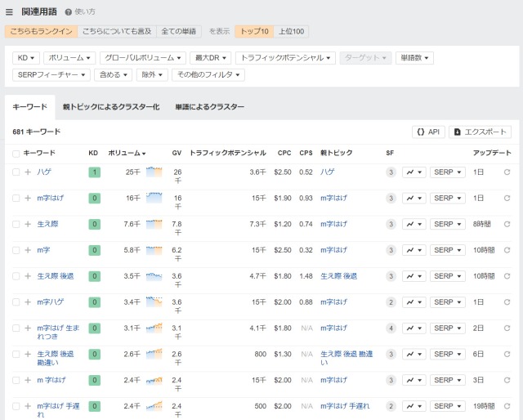Refresh the m字 row data
The width and height of the screenshot is (523, 420).
[507, 250]
